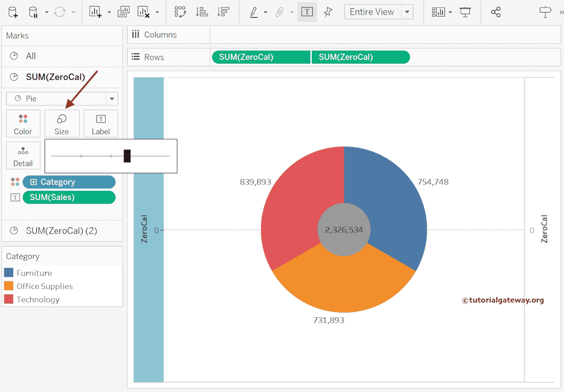This screenshot has height=392, width=564.
Task: Open the Pie mark type dropdown
Action: click(112, 99)
